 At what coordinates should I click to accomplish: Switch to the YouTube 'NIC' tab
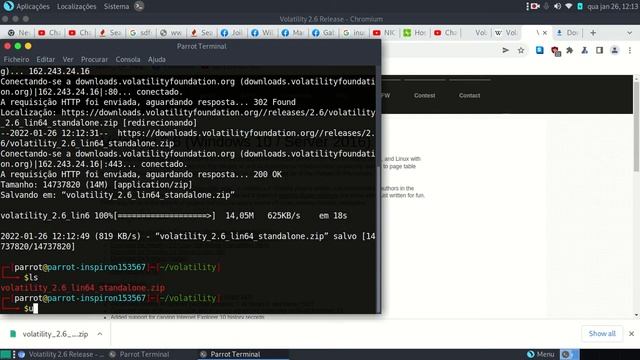(x=384, y=33)
